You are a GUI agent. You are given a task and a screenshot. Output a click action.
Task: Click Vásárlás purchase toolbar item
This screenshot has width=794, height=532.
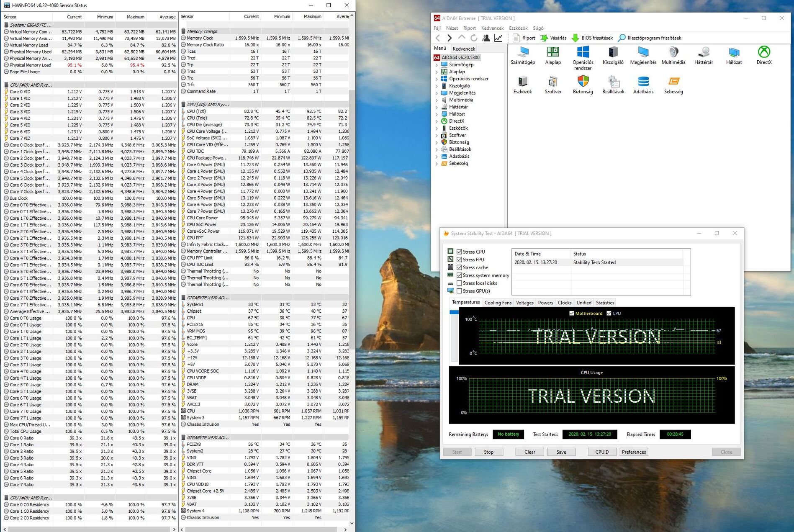click(553, 38)
